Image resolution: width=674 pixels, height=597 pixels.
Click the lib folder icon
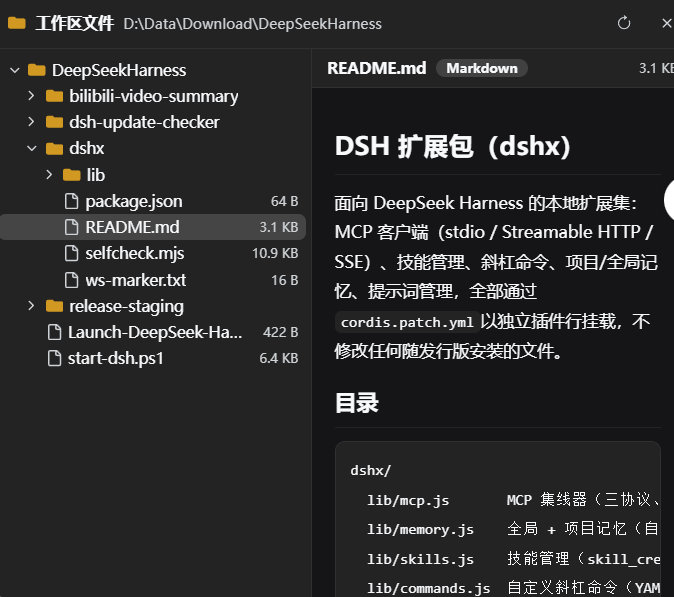(x=71, y=175)
